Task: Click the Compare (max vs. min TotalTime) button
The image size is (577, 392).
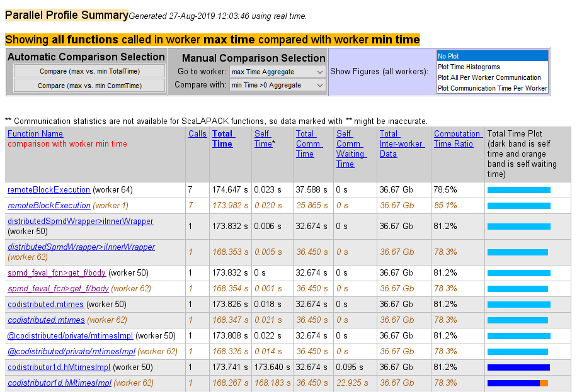Action: pos(88,69)
